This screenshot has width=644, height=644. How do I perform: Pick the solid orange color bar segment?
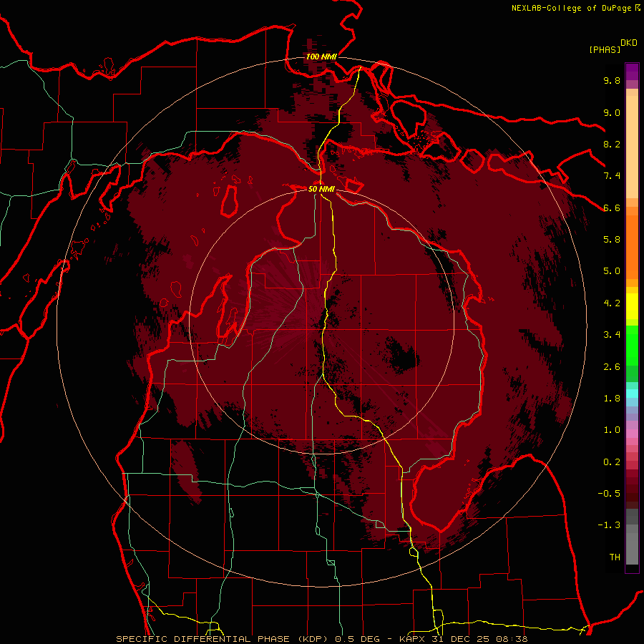click(632, 247)
